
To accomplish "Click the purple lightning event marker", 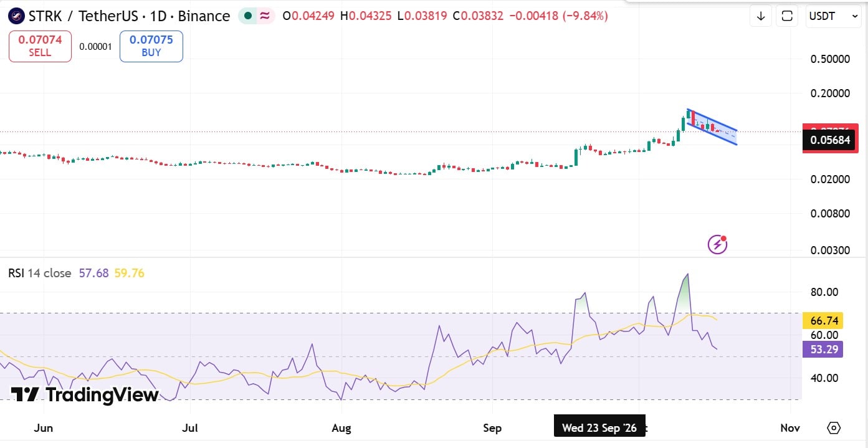I will point(717,244).
